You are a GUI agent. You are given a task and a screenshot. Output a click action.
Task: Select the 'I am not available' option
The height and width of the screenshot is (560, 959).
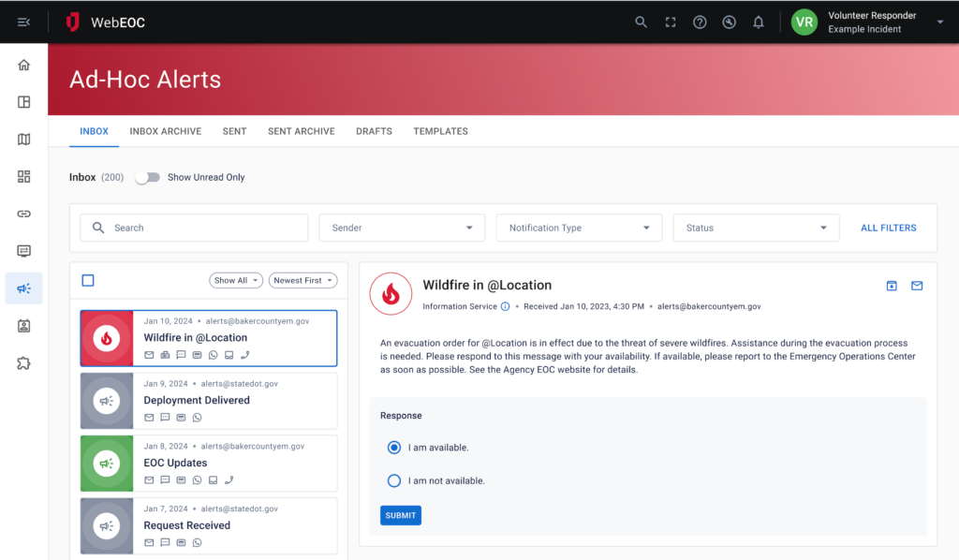pos(394,480)
